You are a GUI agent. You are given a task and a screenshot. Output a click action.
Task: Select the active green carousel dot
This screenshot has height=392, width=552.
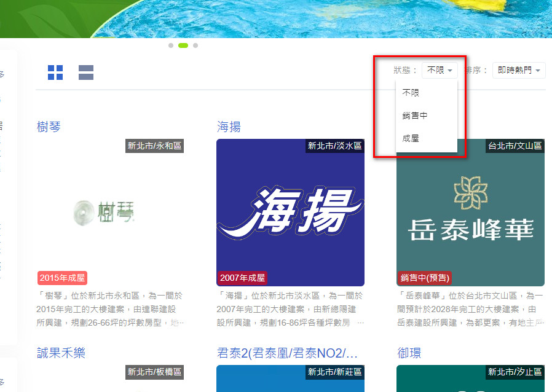[x=183, y=45]
